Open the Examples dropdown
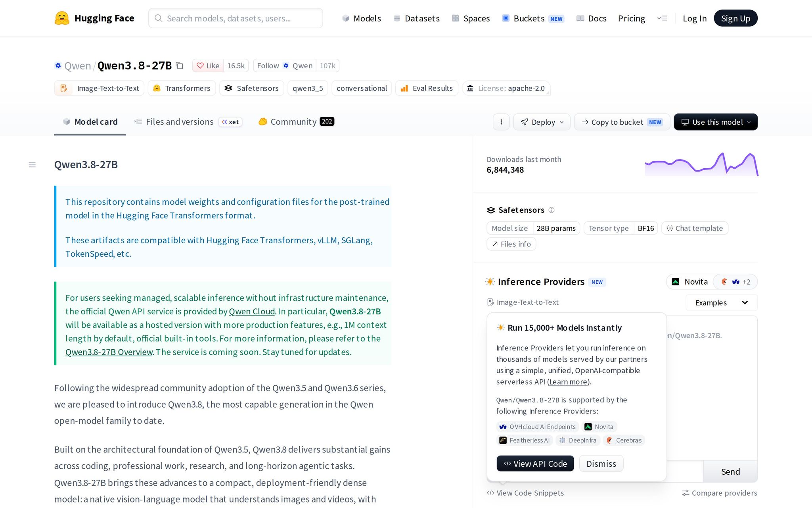The width and height of the screenshot is (812, 508). coord(721,303)
